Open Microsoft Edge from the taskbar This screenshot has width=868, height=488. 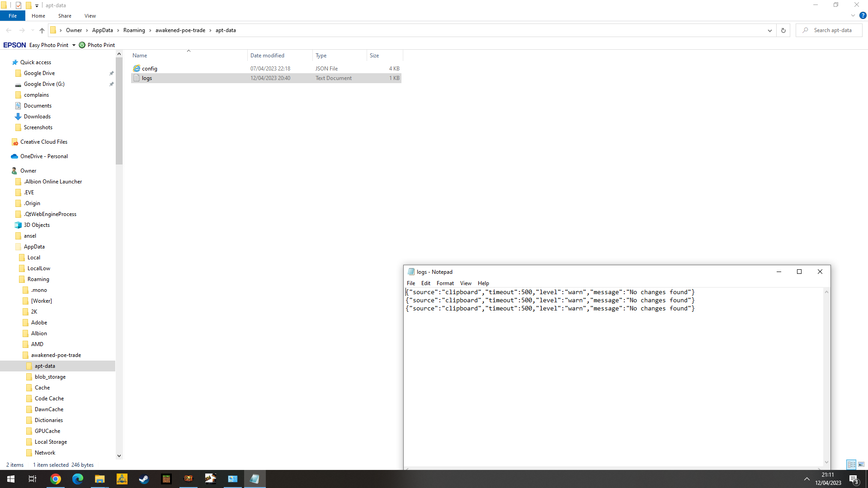click(78, 479)
